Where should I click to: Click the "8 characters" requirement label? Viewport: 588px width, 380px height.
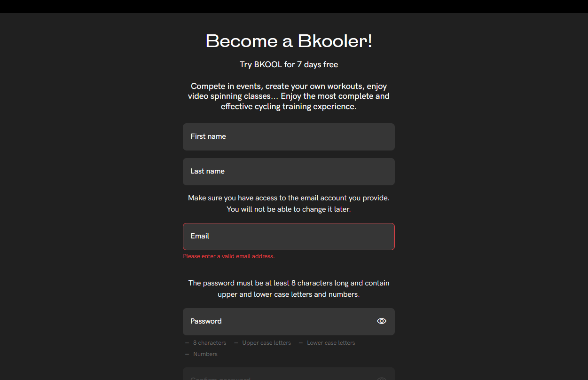[210, 343]
